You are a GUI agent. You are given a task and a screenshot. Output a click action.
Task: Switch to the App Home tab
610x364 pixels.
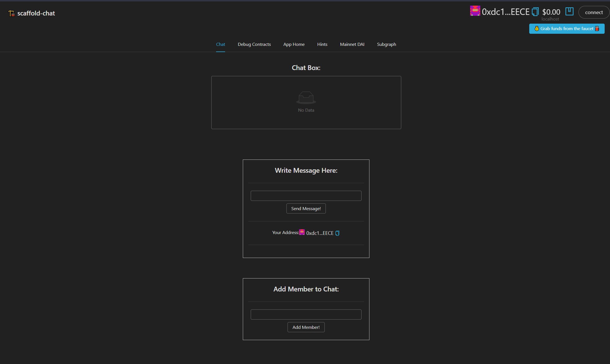coord(294,44)
